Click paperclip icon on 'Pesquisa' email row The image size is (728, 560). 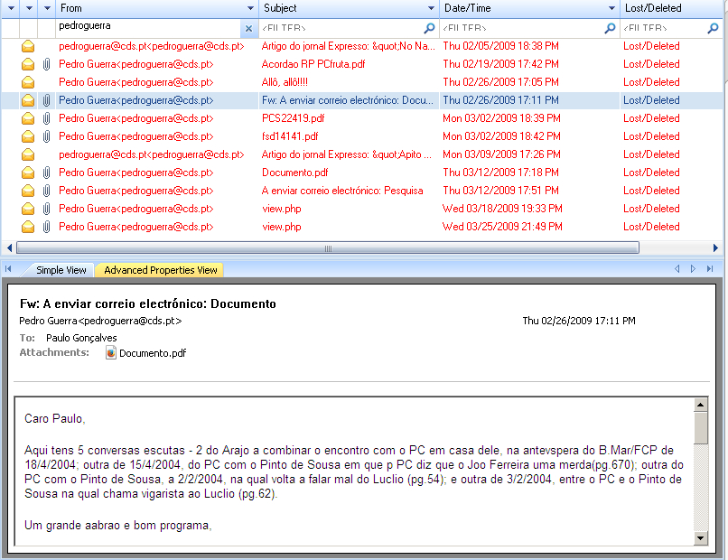point(46,191)
